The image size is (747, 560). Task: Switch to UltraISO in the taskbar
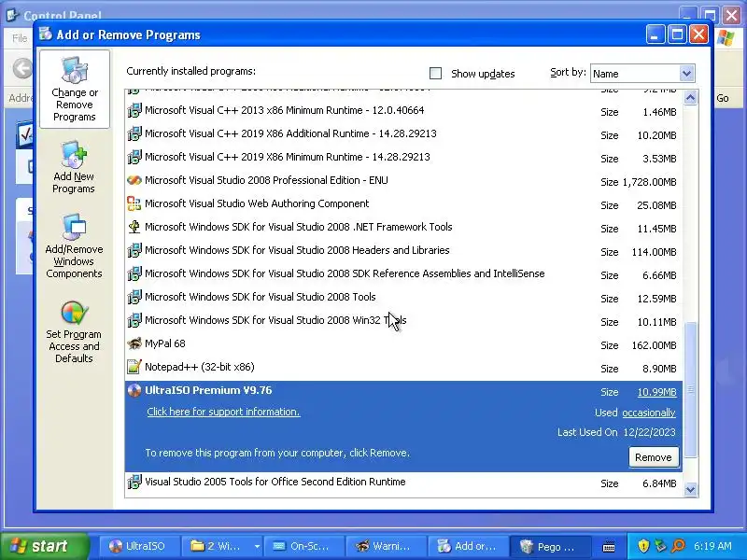[139, 546]
